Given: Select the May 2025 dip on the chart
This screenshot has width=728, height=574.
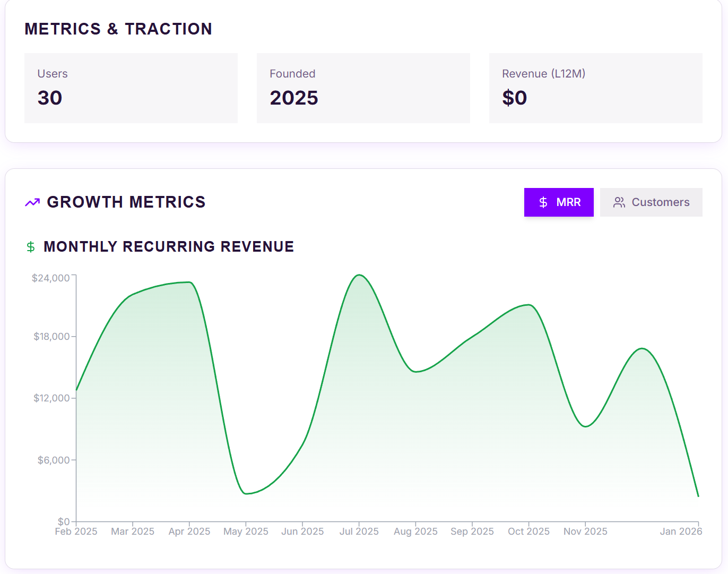Looking at the screenshot, I should point(246,493).
